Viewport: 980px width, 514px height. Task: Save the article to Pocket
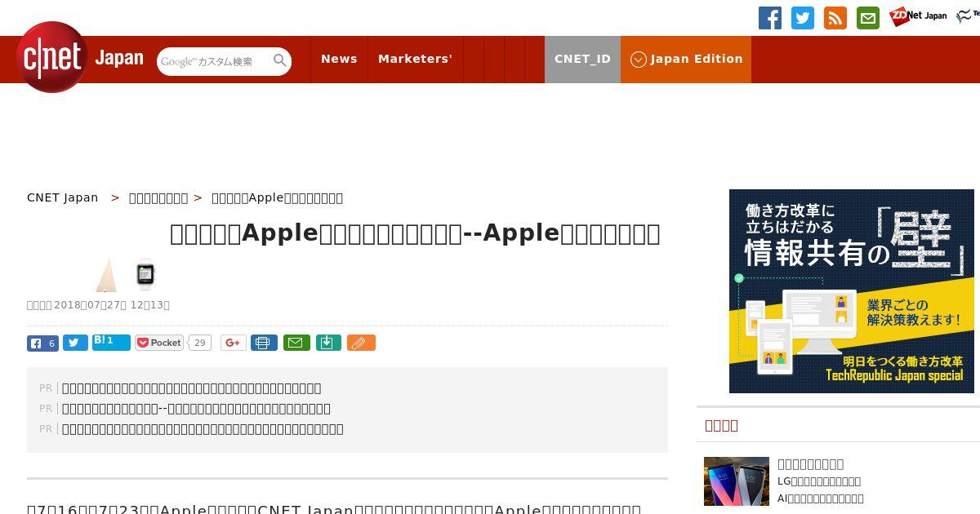click(159, 343)
